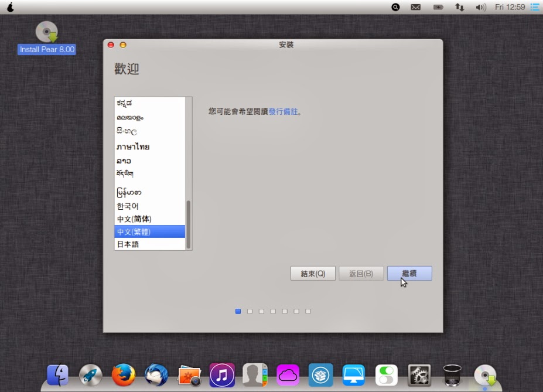Open the Apple-style pear menu icon
The image size is (543, 392).
[11, 7]
